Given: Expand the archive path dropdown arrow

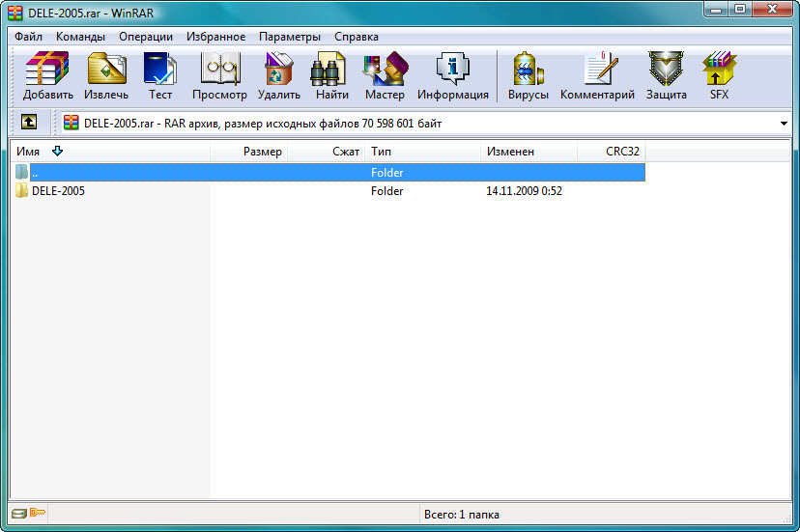Looking at the screenshot, I should [784, 124].
